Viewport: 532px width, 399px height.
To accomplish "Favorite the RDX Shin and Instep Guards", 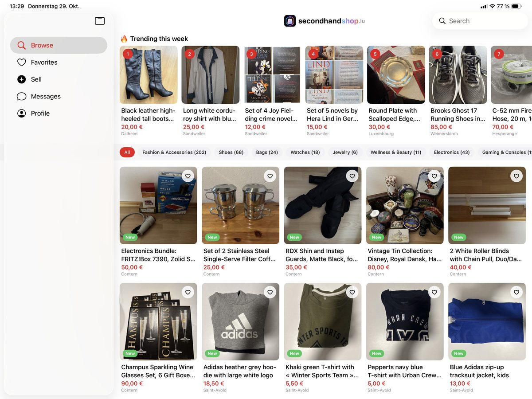I will tap(352, 176).
